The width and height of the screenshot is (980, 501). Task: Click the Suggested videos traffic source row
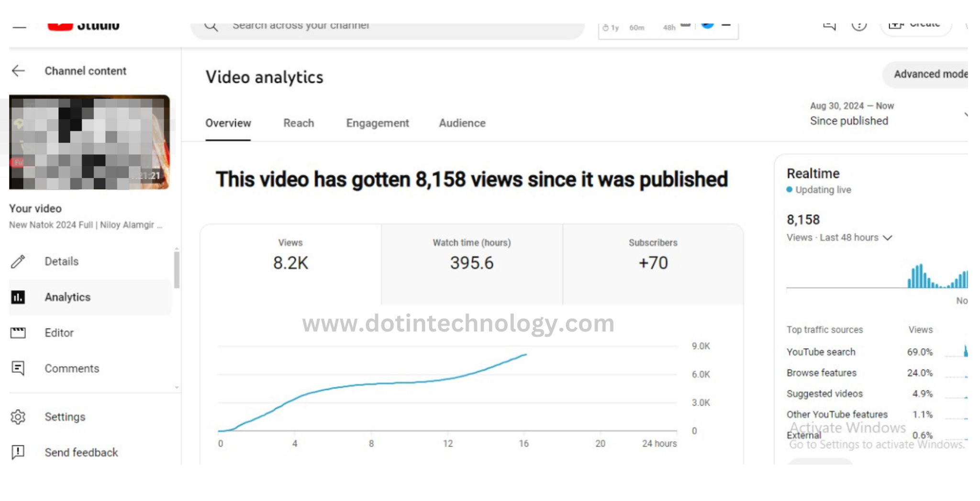[x=877, y=394]
